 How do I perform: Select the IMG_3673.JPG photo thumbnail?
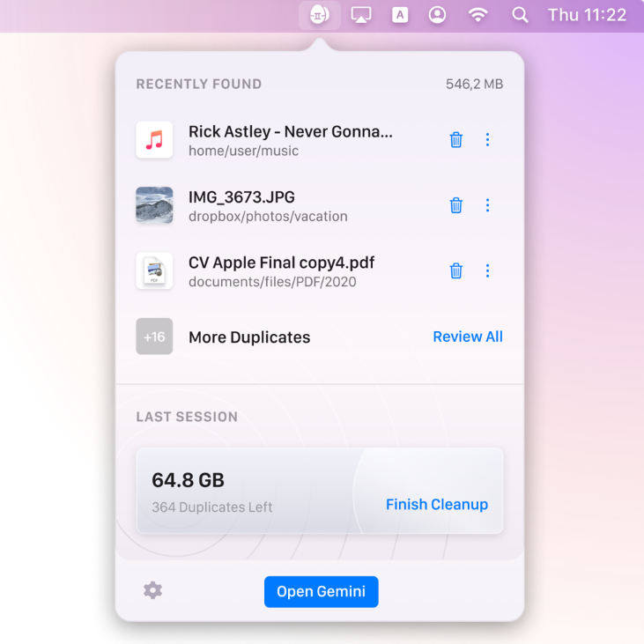pos(154,205)
